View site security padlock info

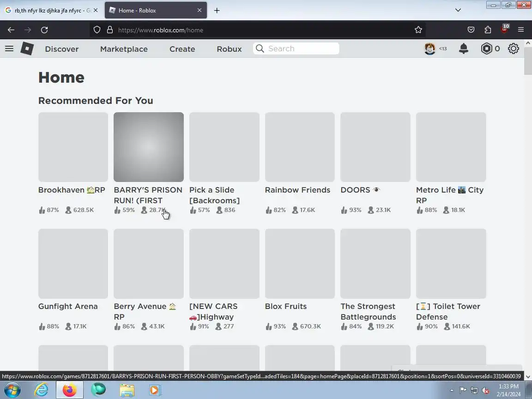tap(109, 30)
